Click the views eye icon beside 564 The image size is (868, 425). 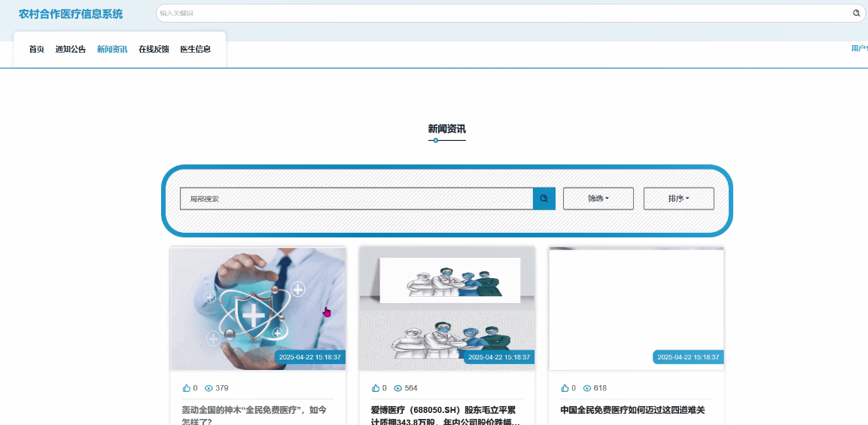coord(398,388)
